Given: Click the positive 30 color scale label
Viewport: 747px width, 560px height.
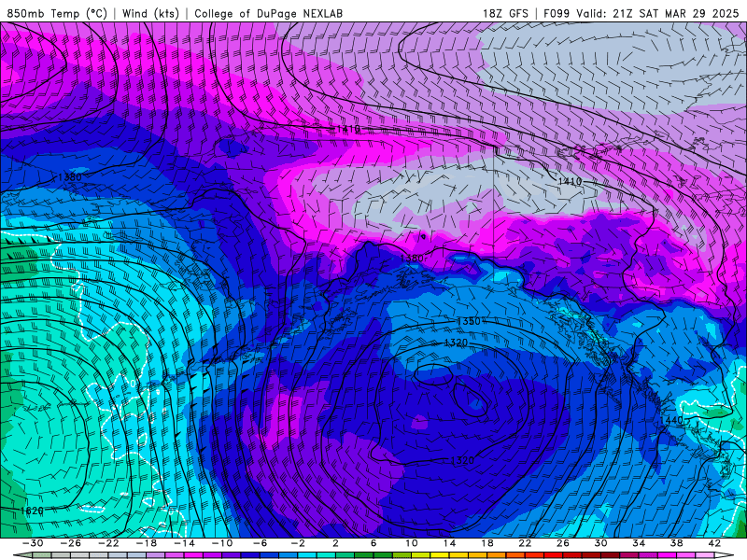Looking at the screenshot, I should (600, 543).
